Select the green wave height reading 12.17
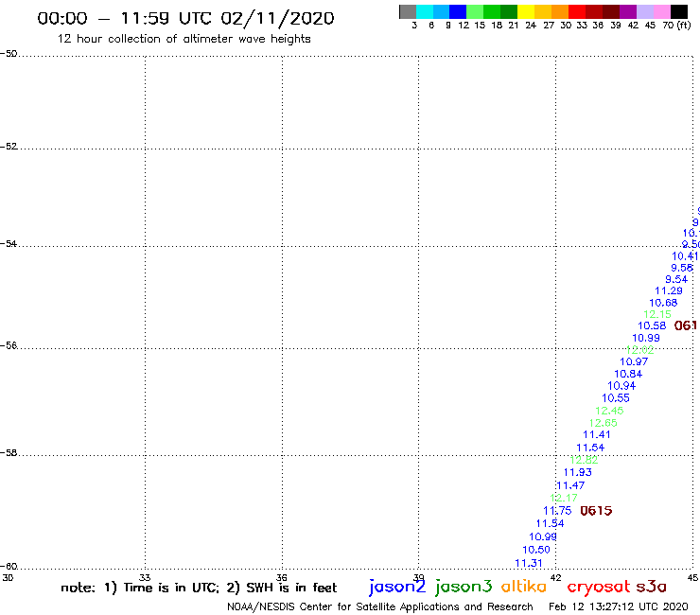Screen dimensions: 700x615 point(564,498)
